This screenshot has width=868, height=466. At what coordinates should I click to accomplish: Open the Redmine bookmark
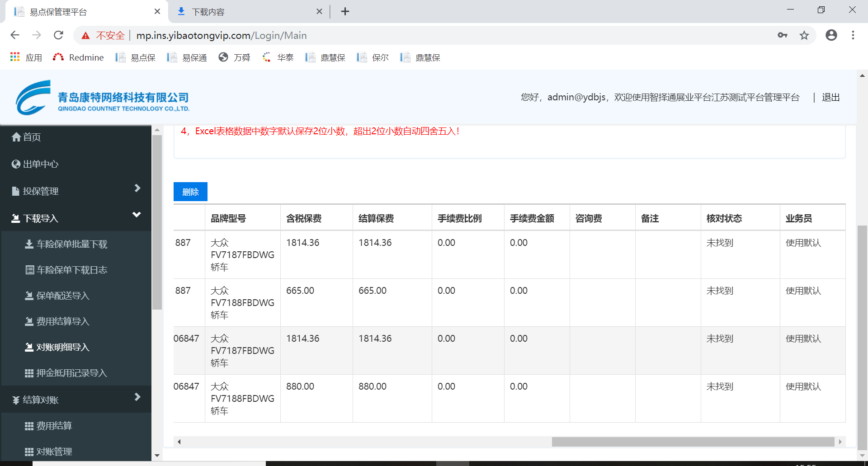pos(78,57)
